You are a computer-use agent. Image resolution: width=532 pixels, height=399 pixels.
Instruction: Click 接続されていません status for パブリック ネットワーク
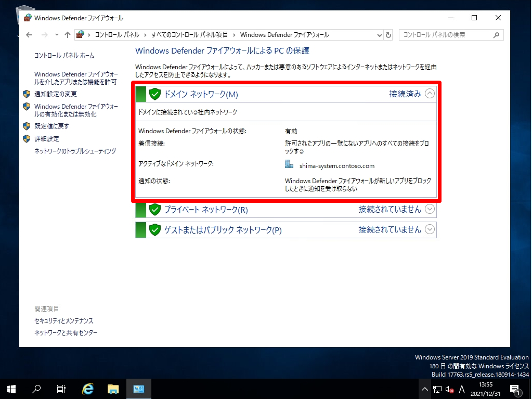(390, 230)
